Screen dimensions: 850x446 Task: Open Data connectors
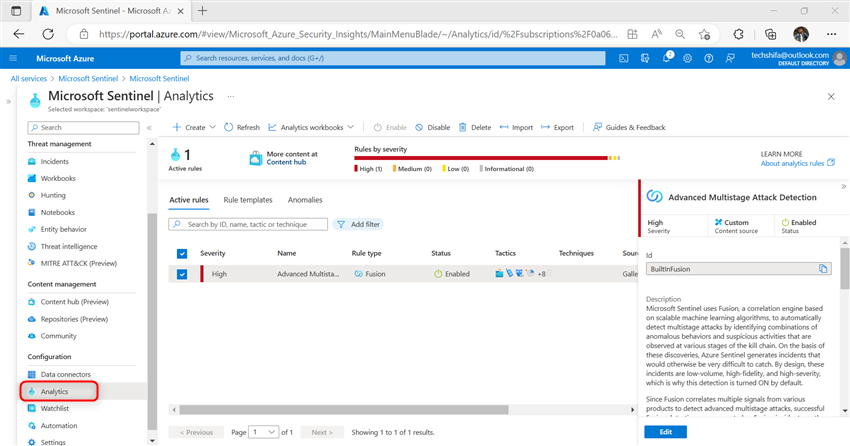point(66,374)
